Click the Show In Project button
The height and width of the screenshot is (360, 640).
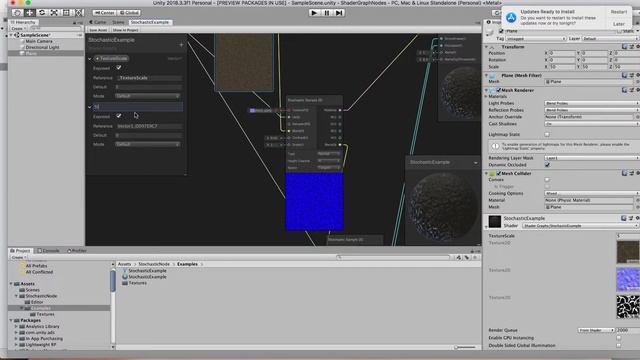125,30
